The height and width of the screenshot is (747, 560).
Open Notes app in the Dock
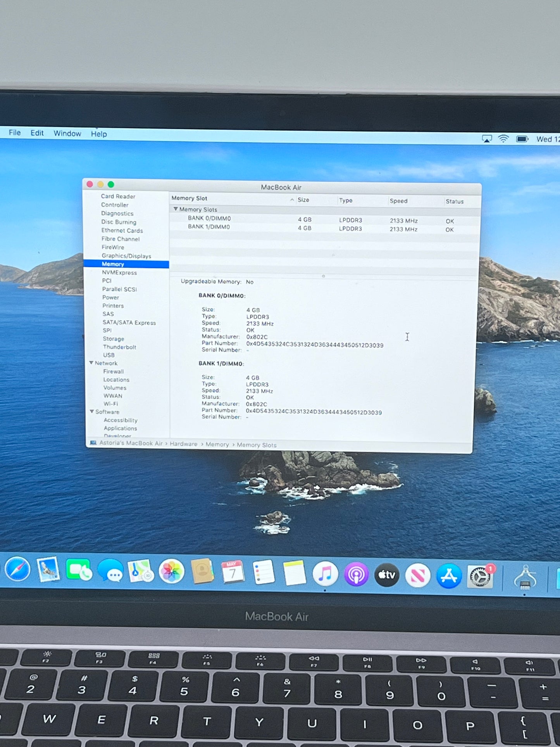point(295,573)
